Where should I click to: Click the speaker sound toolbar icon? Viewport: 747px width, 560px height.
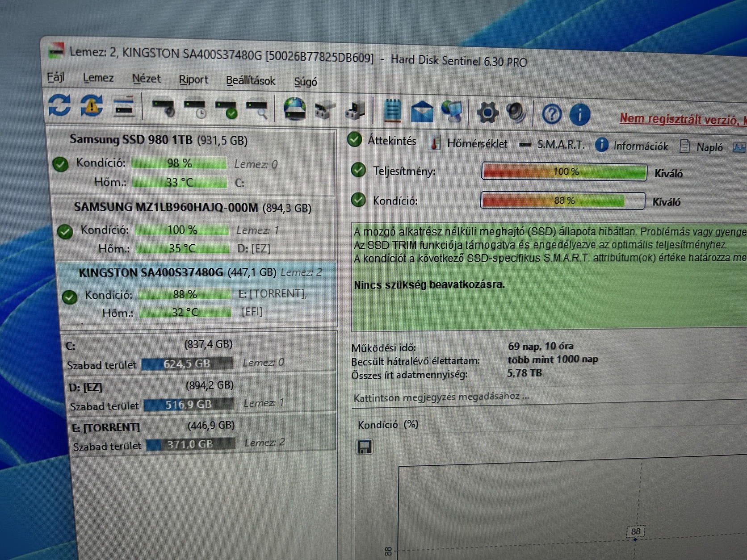pos(516,113)
